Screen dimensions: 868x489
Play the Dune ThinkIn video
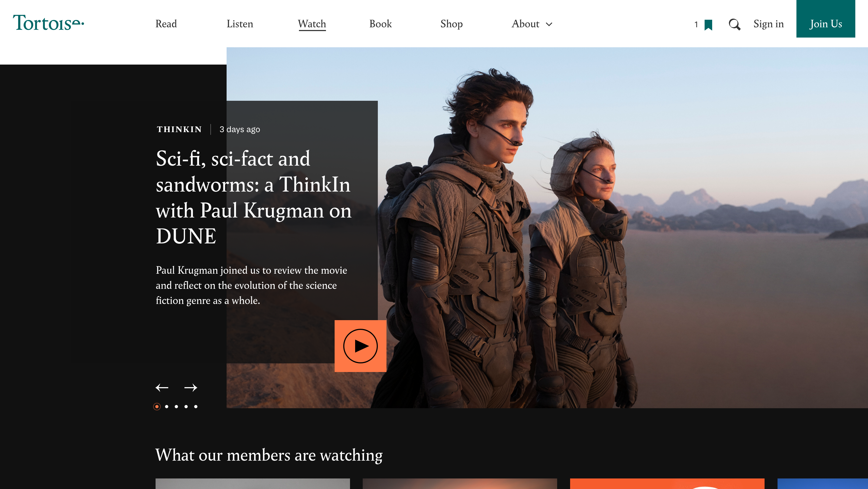point(360,346)
